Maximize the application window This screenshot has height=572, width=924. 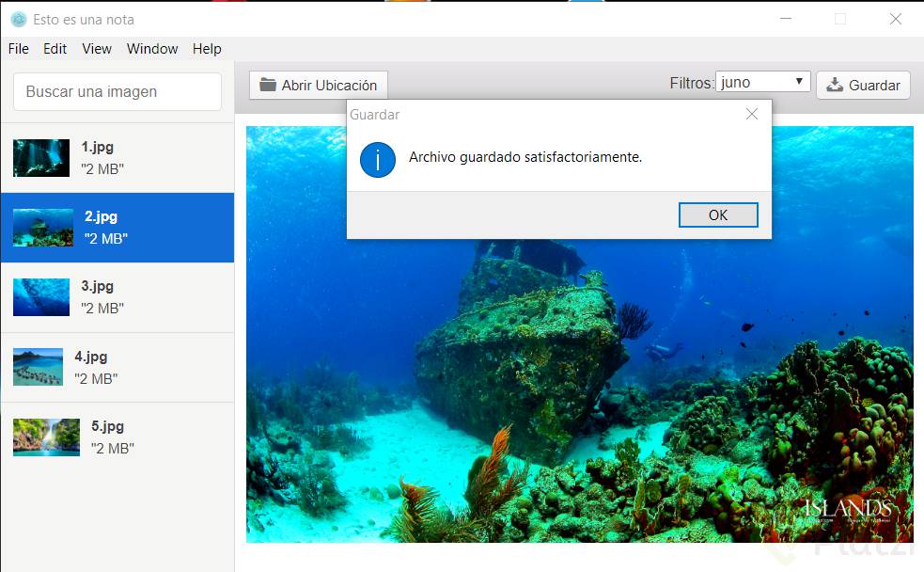(840, 19)
